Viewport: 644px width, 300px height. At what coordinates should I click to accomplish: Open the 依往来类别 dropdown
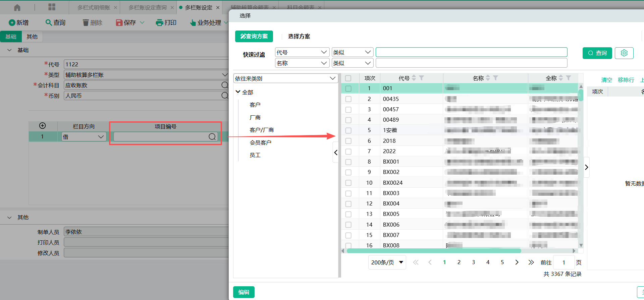pos(285,78)
